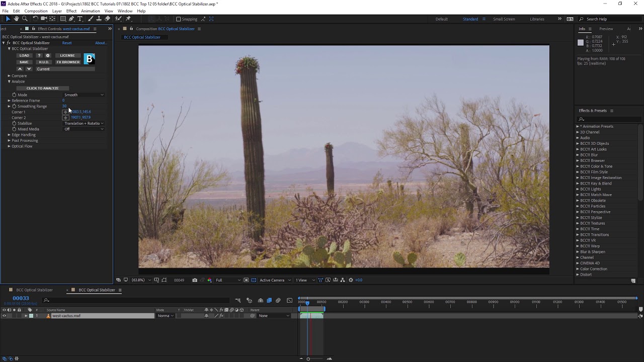The width and height of the screenshot is (644, 362).
Task: Reset exposure in the viewer footer
Action: pyautogui.click(x=351, y=280)
